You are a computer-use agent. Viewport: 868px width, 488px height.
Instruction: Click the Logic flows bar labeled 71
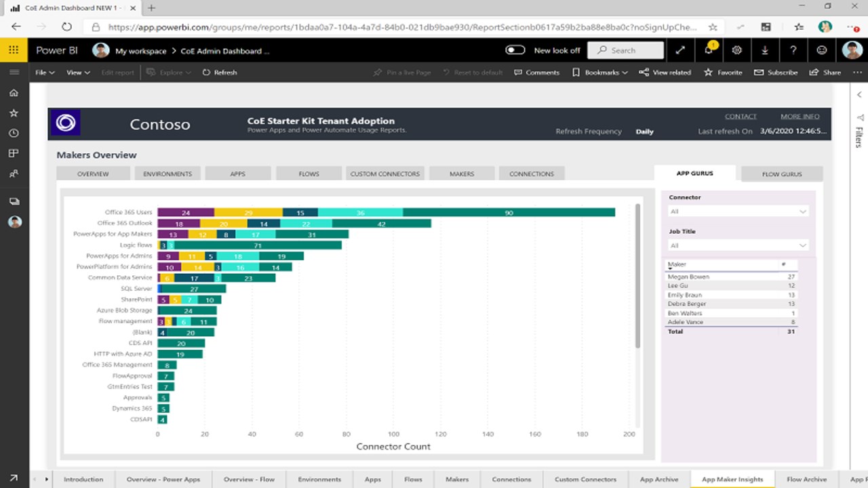(x=258, y=245)
